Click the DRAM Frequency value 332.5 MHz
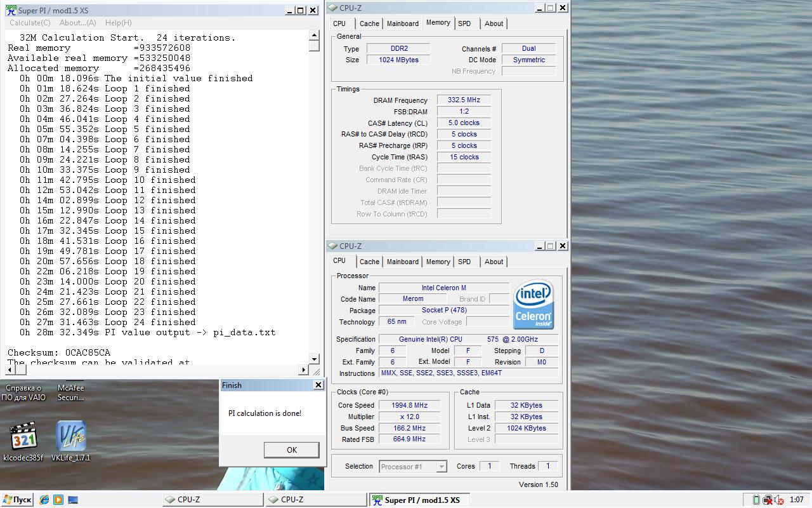 click(464, 100)
